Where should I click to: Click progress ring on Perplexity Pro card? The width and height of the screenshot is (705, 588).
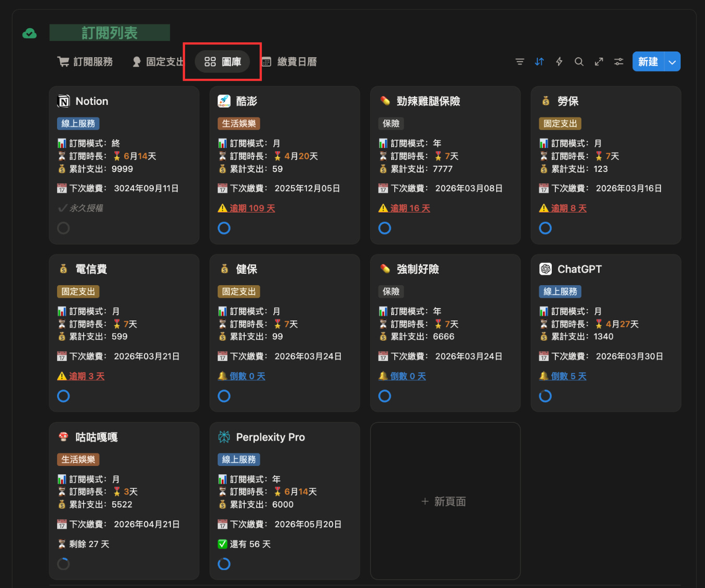point(224,563)
